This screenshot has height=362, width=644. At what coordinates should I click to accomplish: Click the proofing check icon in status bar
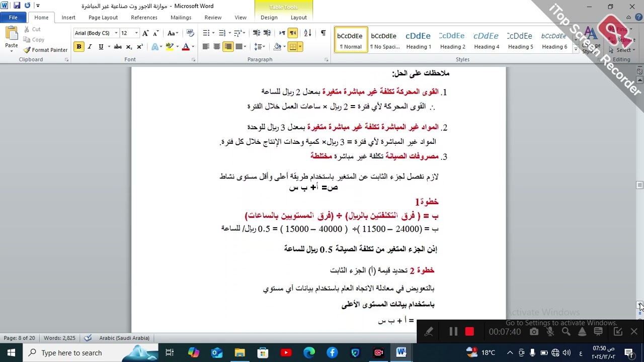coord(88,338)
